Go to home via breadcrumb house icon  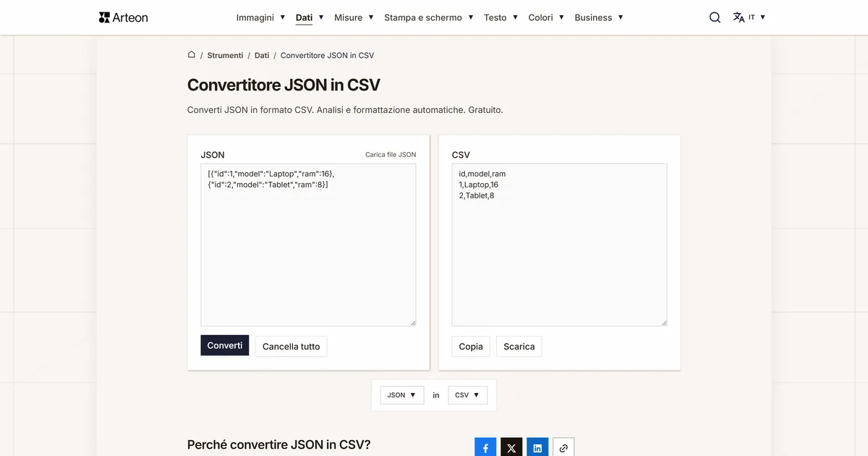pyautogui.click(x=192, y=54)
